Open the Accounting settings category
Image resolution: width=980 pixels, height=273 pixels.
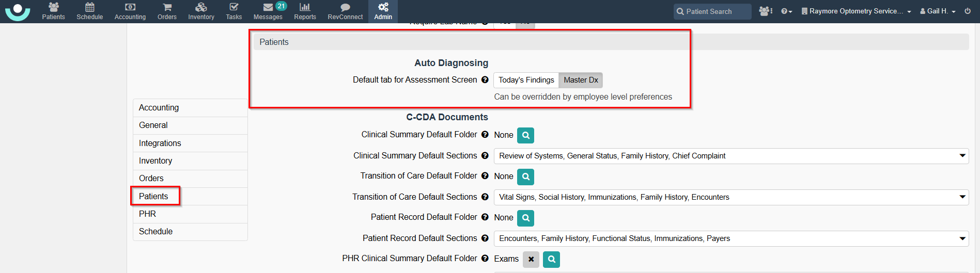point(159,107)
